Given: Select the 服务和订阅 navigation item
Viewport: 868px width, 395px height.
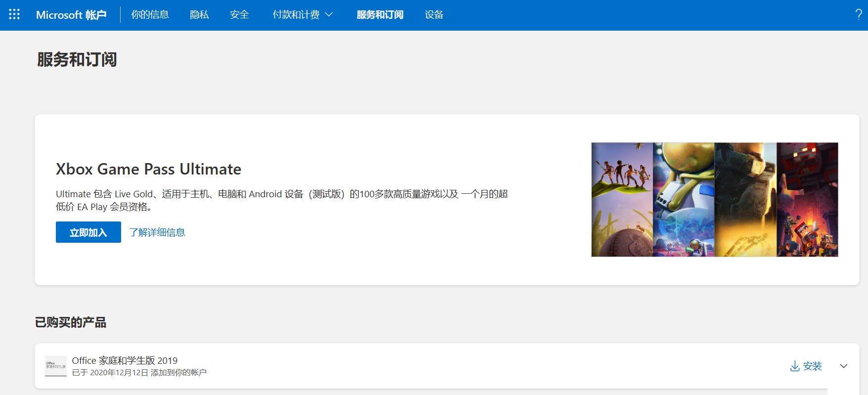Looking at the screenshot, I should (380, 15).
